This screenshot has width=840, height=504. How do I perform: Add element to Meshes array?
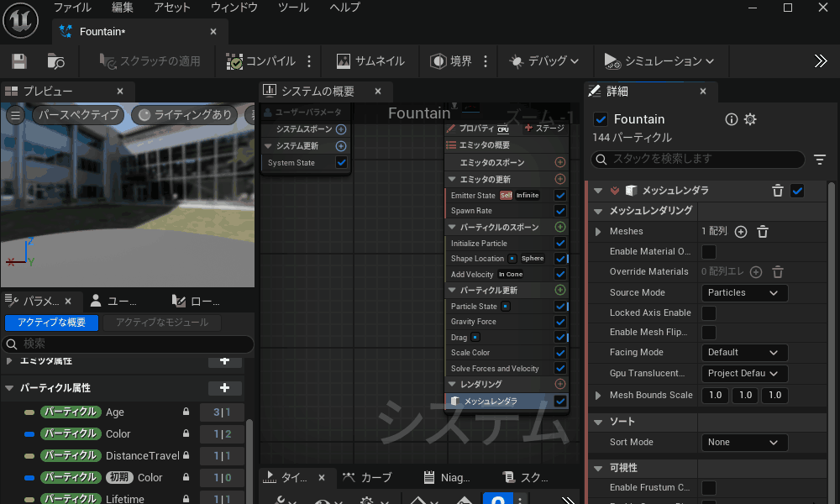point(741,232)
